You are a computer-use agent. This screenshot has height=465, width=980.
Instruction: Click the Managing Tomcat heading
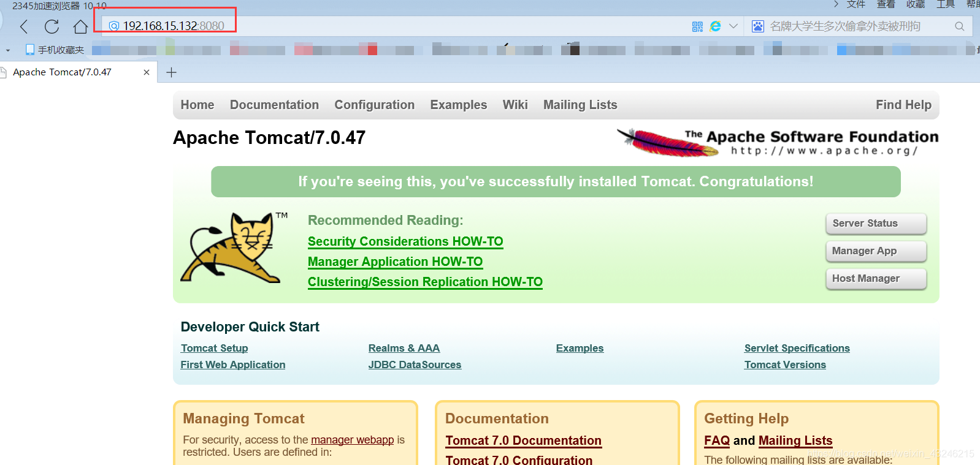click(243, 418)
